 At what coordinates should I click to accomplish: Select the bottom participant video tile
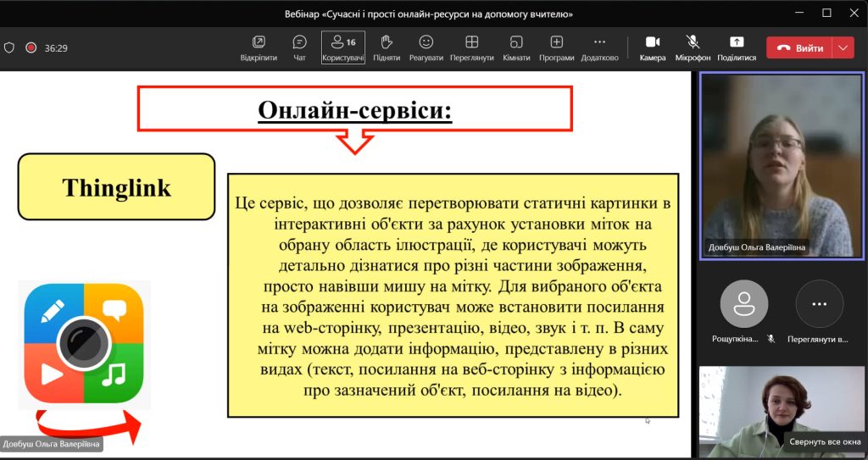point(782,412)
